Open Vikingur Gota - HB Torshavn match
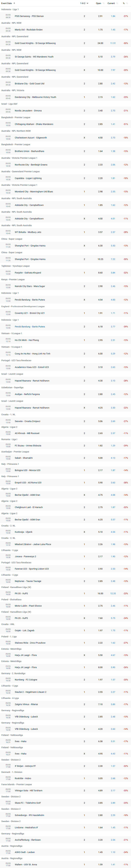 coord(28,790)
